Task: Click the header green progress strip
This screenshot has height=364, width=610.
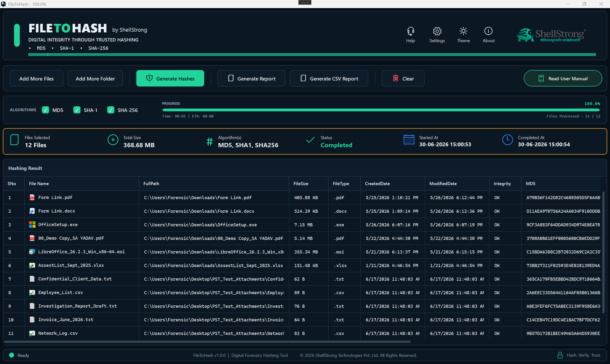Action: coord(312,55)
